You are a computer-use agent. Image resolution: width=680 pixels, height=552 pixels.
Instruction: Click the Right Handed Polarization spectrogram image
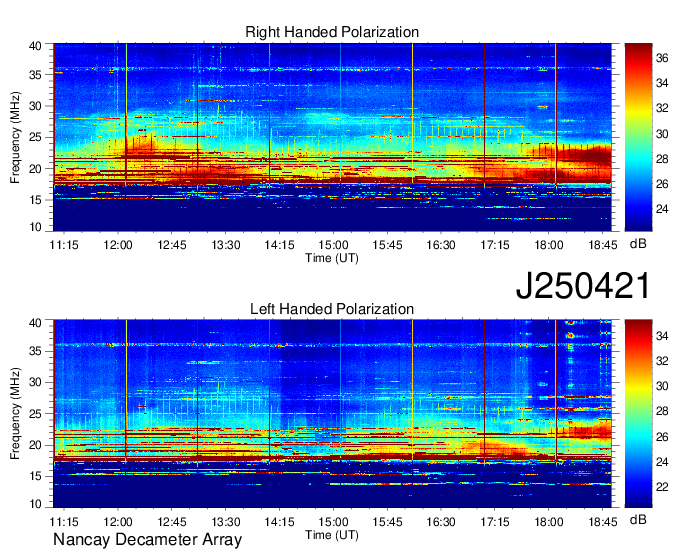[332, 137]
